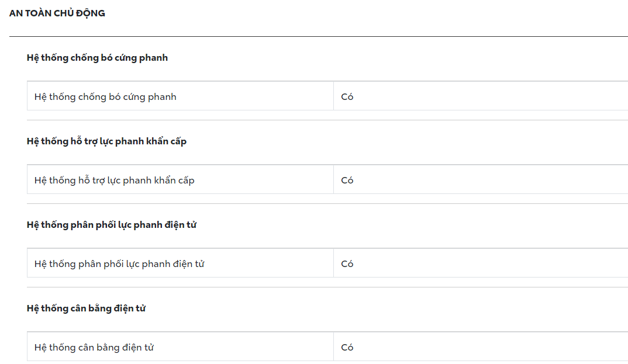
Task: Click the column border in the chống bó cứng phanh row
Action: tap(333, 96)
